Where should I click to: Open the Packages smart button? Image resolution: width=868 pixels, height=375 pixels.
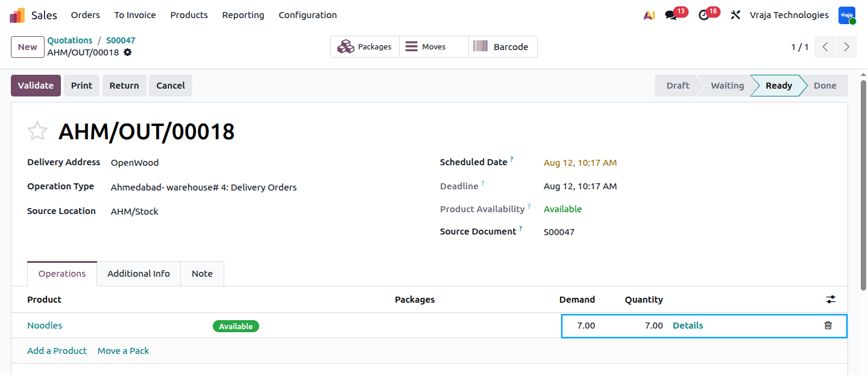tap(365, 47)
